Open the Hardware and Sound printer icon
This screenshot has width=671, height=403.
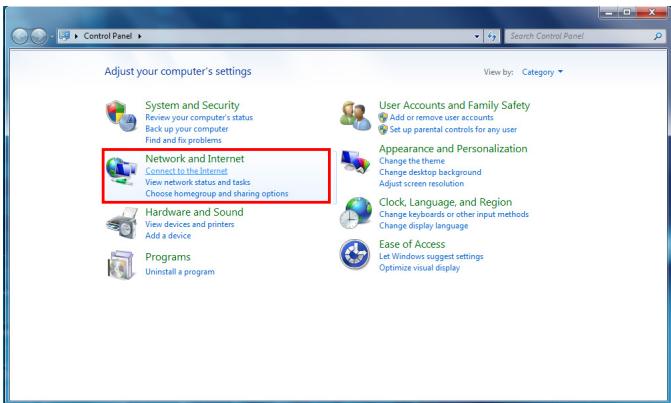pyautogui.click(x=122, y=223)
